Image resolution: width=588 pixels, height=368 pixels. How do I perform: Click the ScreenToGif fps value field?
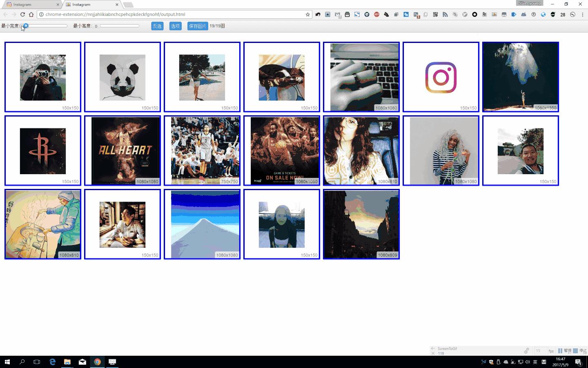540,351
